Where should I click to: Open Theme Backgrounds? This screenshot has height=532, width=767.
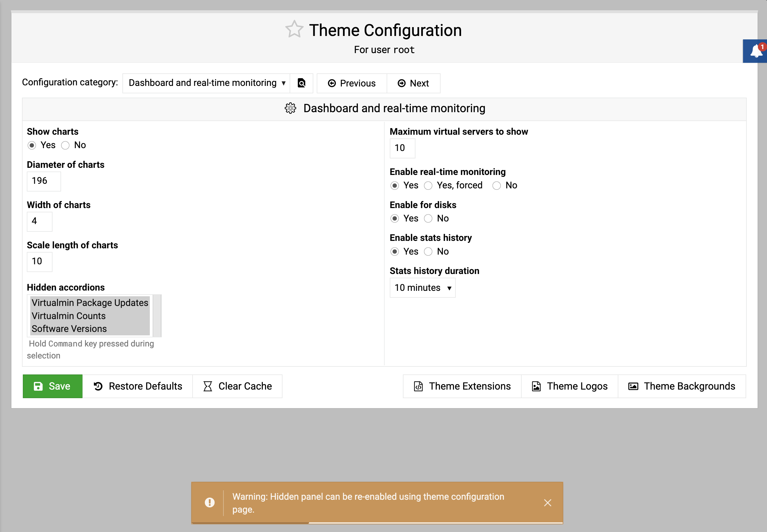[x=682, y=386]
